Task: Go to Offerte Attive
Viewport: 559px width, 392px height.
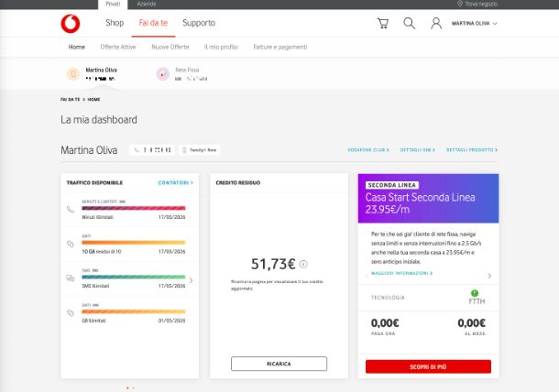Action: (x=118, y=47)
